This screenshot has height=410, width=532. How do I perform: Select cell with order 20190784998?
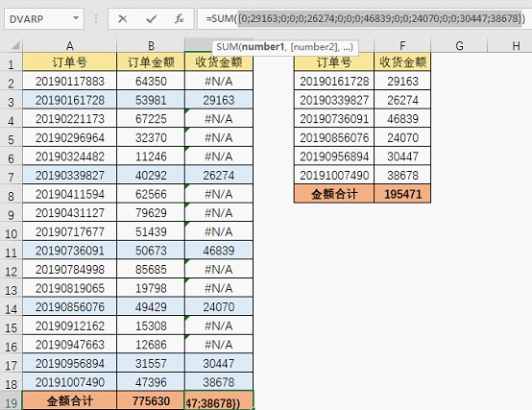point(69,269)
